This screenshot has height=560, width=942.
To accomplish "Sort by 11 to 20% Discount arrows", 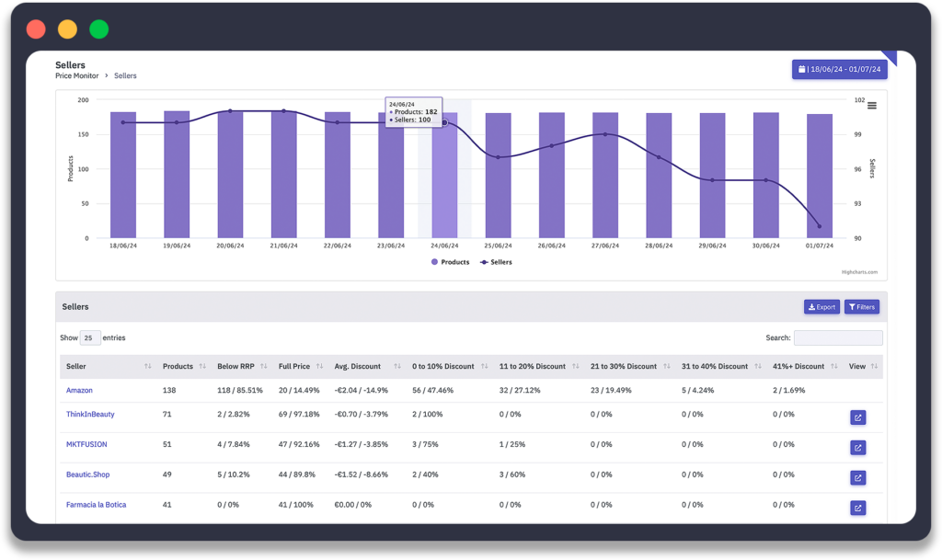I will [576, 366].
